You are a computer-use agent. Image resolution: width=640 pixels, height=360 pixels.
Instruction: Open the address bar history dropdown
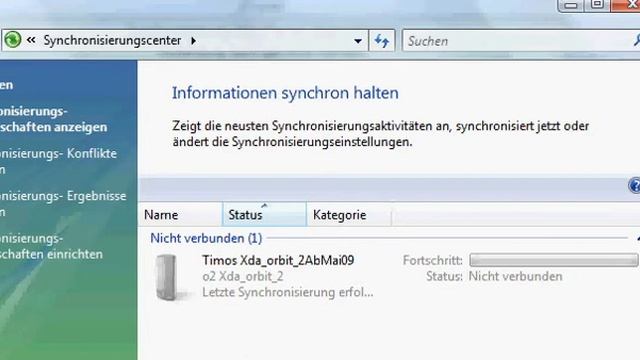(x=358, y=40)
